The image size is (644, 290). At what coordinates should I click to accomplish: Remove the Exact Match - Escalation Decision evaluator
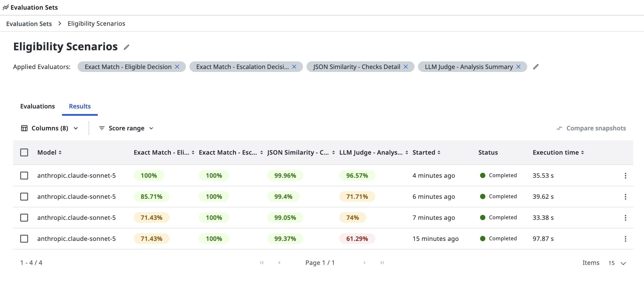coord(294,67)
